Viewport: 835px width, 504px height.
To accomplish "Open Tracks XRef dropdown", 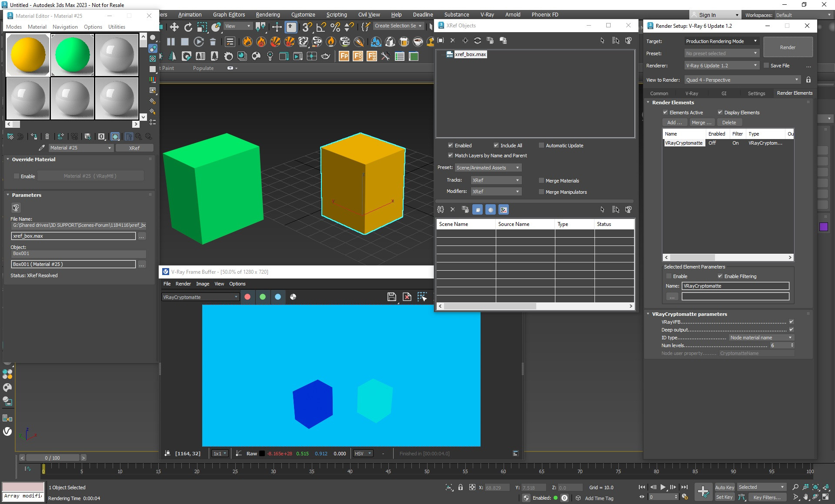I will [496, 180].
